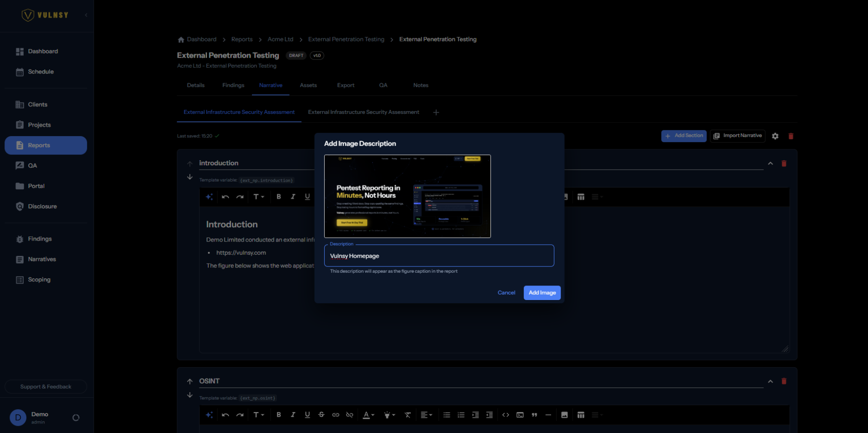Toggle bold in the introduction toolbar
868x433 pixels.
279,197
